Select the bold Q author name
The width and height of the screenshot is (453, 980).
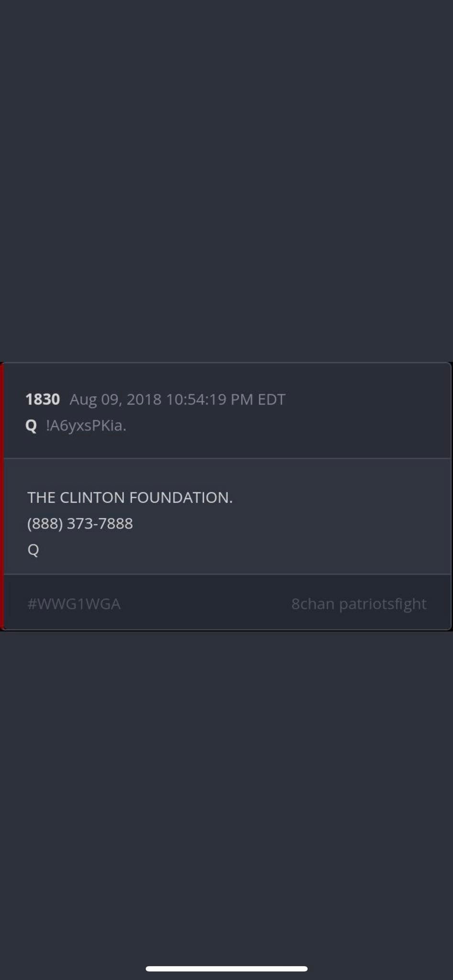pos(31,425)
